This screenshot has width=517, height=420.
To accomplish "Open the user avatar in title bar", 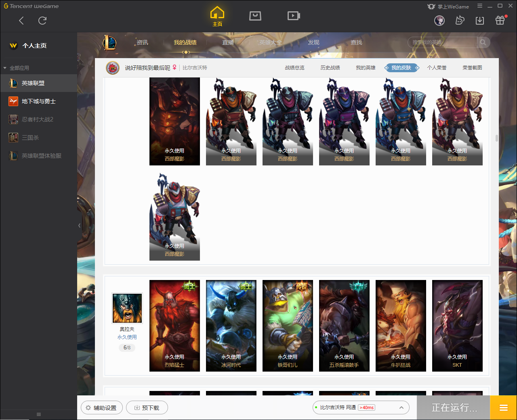I will 439,20.
